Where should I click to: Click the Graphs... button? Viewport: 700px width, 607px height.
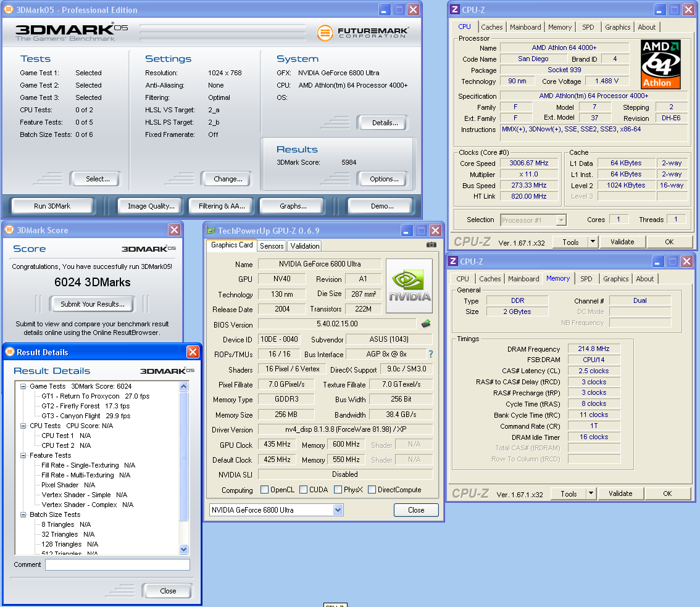click(293, 206)
